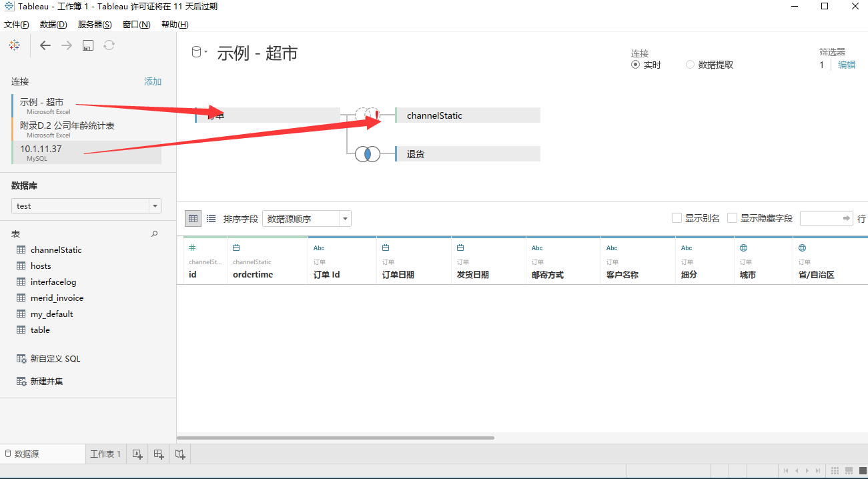Switch to the 数据源 tab

pos(43,454)
